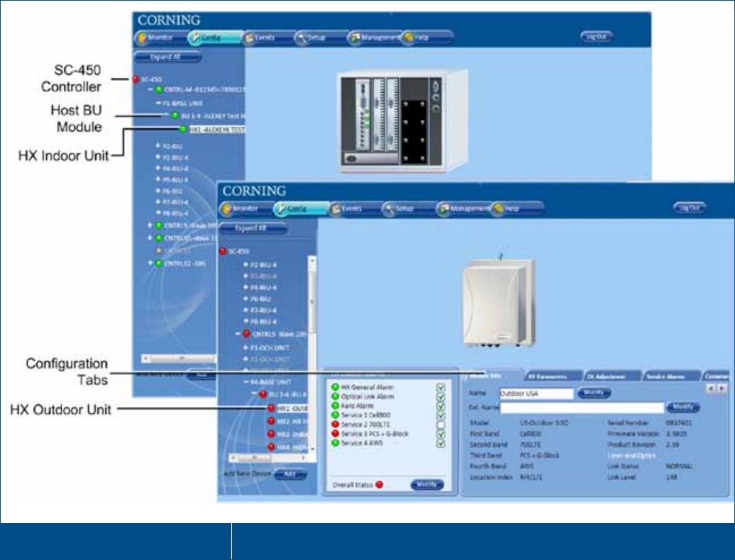735x560 pixels.
Task: Click Service 4 AWS green status icon
Action: click(x=335, y=442)
